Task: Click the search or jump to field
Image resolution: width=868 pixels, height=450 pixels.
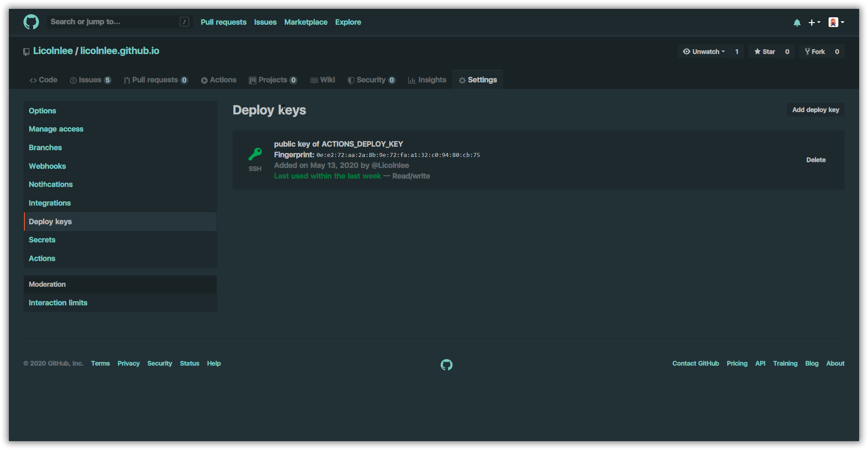Action: tap(120, 22)
